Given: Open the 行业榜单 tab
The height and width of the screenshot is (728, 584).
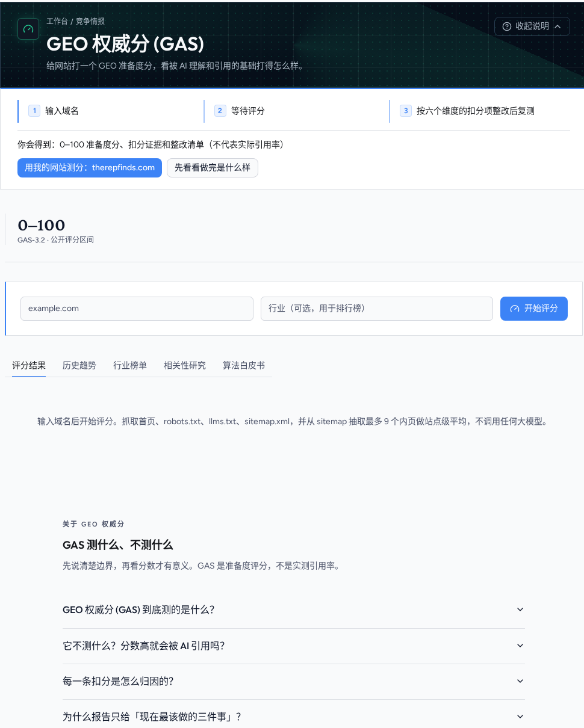Looking at the screenshot, I should pyautogui.click(x=130, y=365).
